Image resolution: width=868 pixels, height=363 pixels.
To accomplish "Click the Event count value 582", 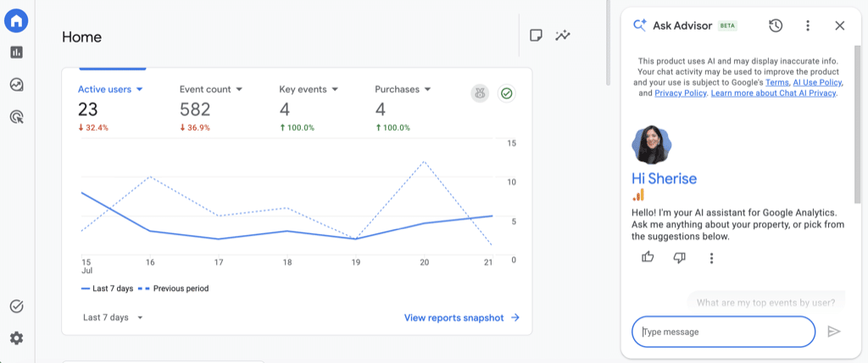I will click(x=196, y=109).
